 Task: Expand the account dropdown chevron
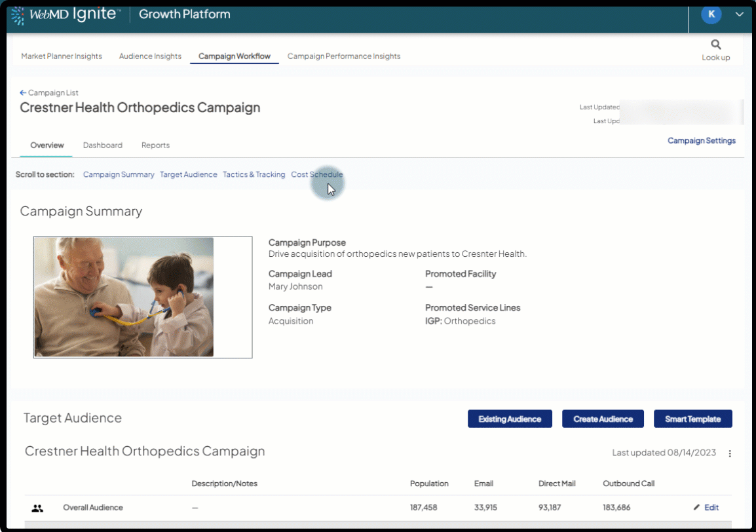[740, 14]
